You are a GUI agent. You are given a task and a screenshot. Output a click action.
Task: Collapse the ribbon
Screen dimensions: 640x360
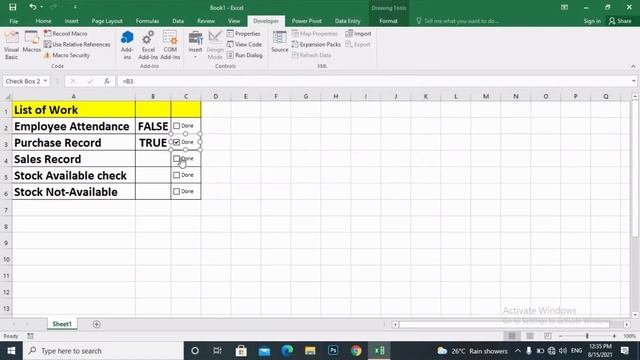coord(633,66)
